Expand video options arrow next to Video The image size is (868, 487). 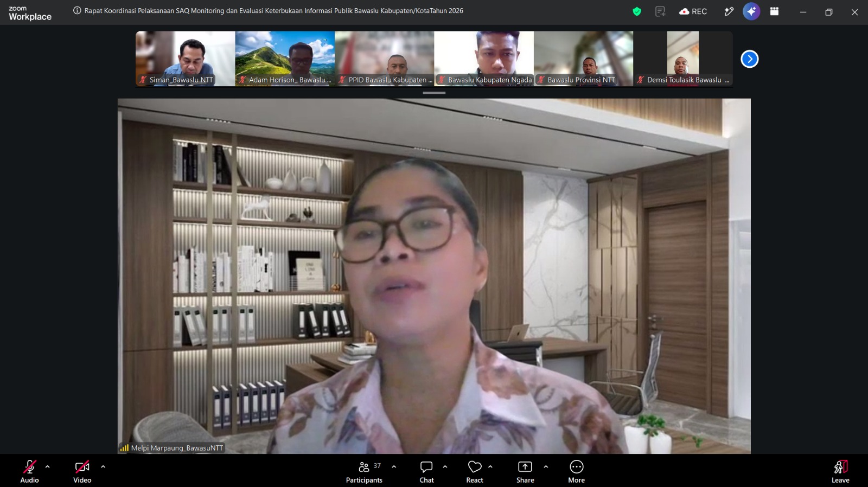[x=103, y=466]
